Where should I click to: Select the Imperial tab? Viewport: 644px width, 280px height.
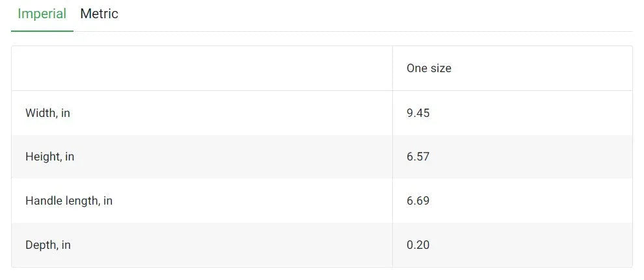[x=42, y=14]
